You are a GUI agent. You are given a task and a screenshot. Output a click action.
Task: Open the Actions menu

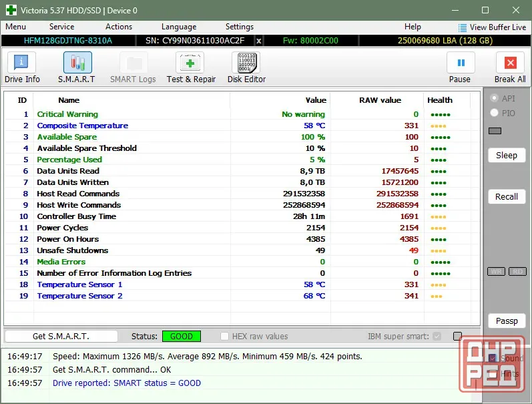[119, 27]
